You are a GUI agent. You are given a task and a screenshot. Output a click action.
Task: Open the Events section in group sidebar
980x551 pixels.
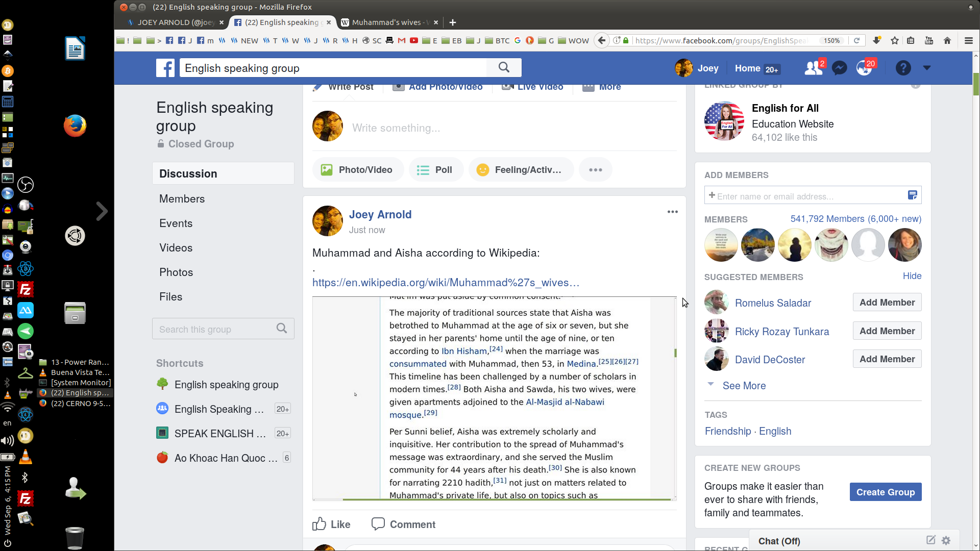(176, 223)
